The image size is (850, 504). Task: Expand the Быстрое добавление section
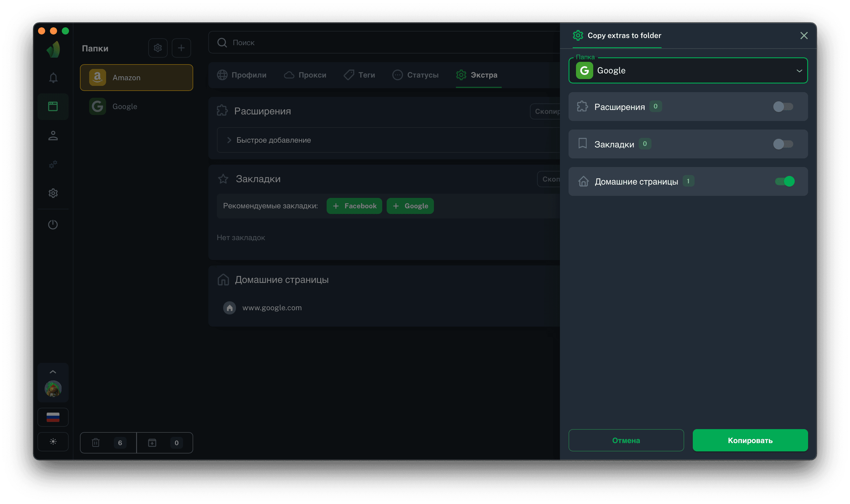273,140
